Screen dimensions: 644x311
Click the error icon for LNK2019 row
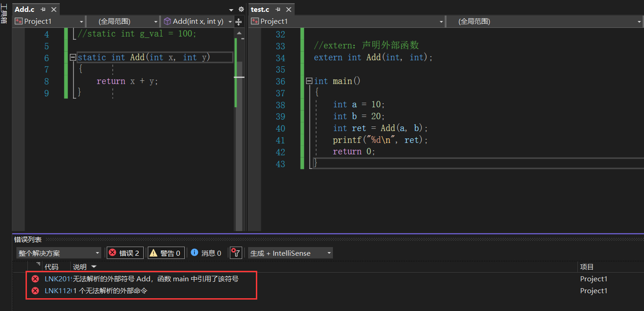coord(35,279)
